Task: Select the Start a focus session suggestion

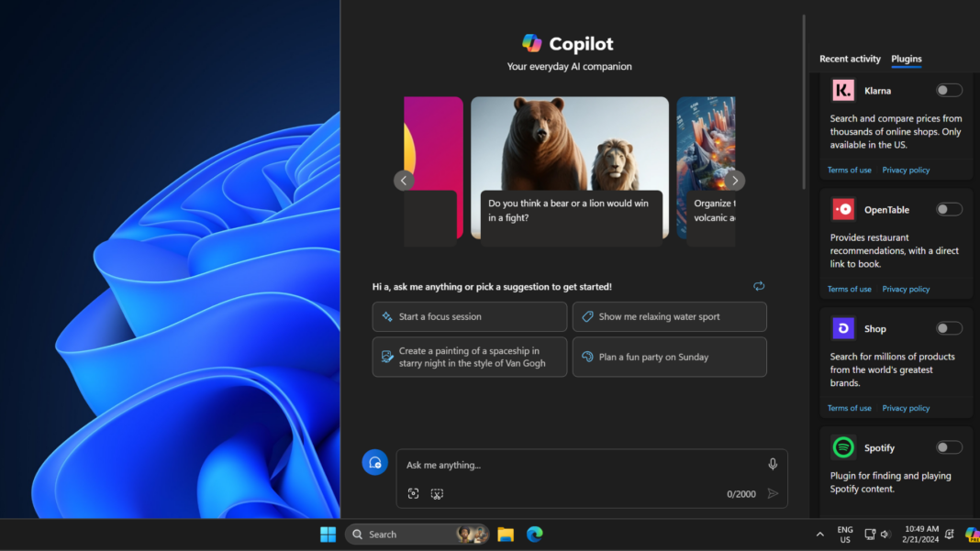Action: click(469, 316)
